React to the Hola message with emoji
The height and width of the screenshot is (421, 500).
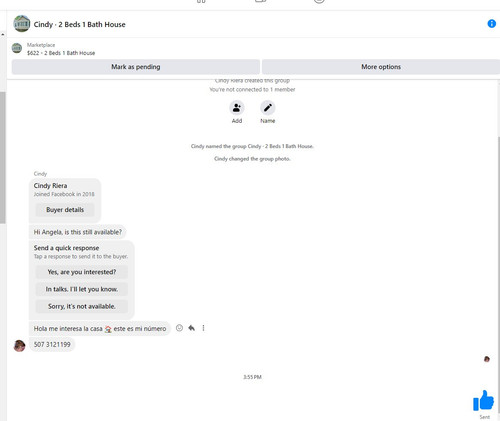click(x=179, y=328)
